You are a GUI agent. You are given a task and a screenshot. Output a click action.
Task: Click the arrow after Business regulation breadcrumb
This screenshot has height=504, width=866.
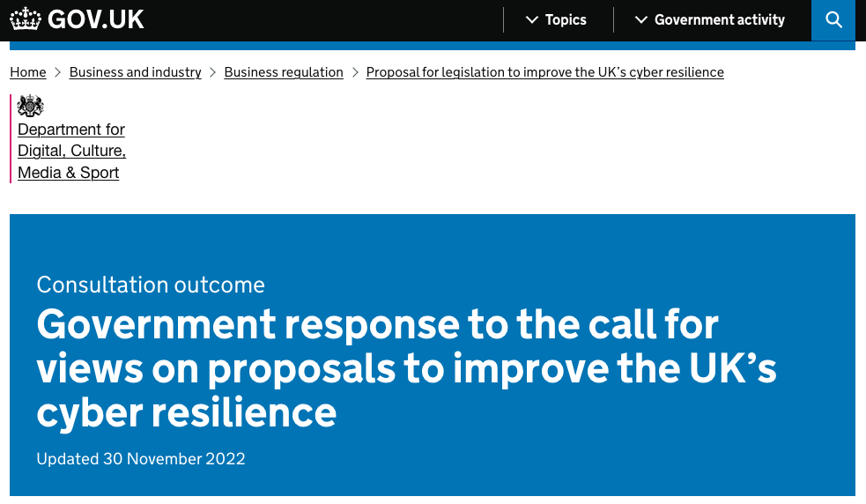click(x=355, y=72)
